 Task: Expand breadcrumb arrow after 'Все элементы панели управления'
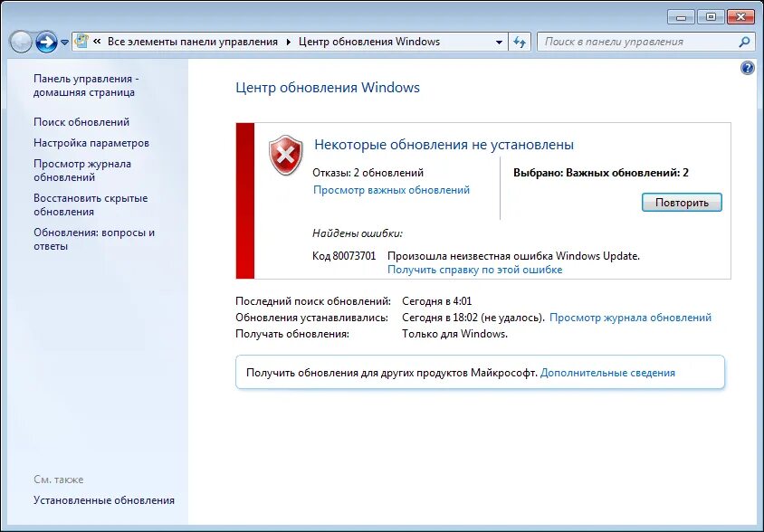tap(288, 42)
